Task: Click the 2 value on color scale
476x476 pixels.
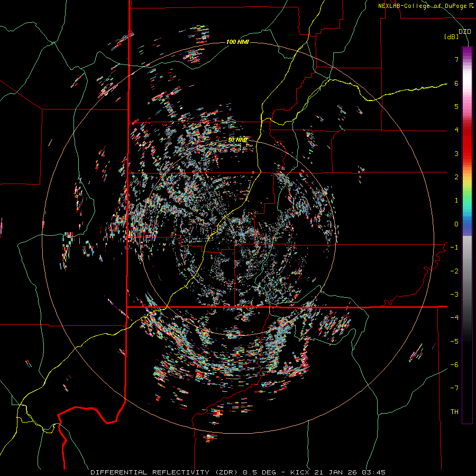Action: click(456, 177)
